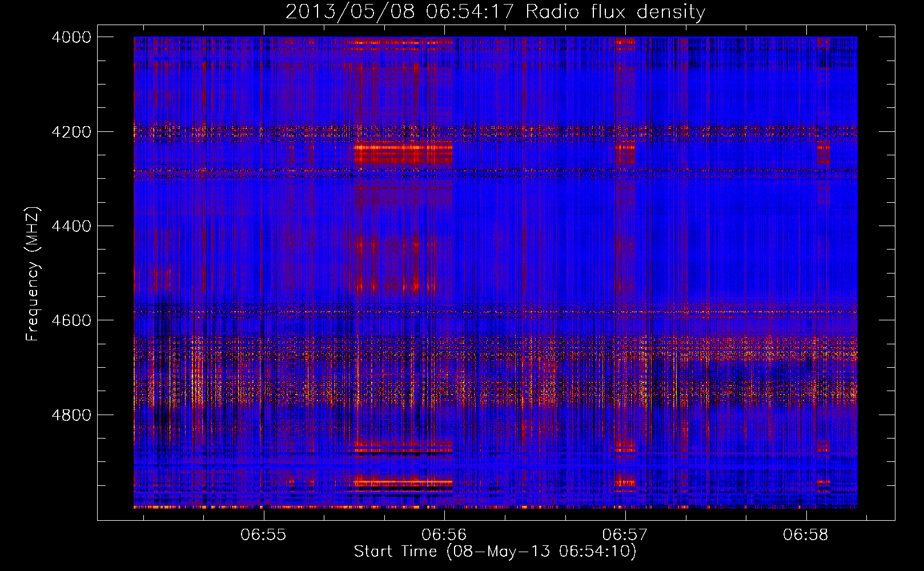Image resolution: width=924 pixels, height=571 pixels.
Task: Click the 4600 frequency tick label
Action: pyautogui.click(x=71, y=320)
